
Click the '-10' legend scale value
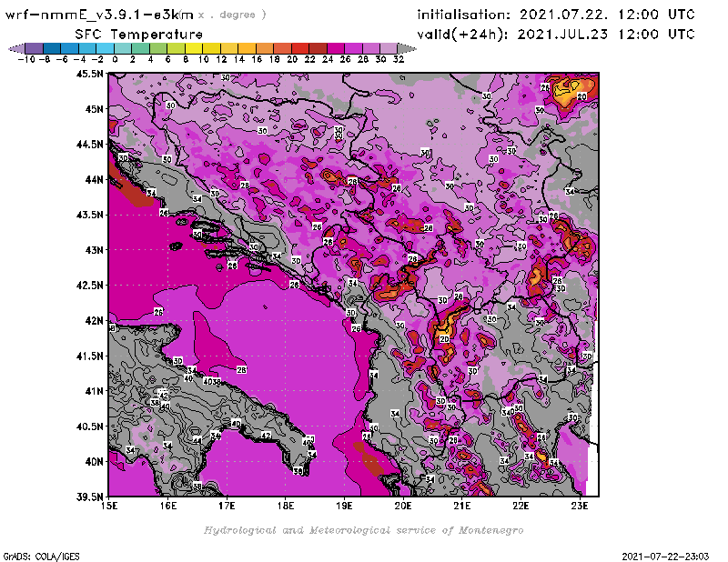point(26,59)
